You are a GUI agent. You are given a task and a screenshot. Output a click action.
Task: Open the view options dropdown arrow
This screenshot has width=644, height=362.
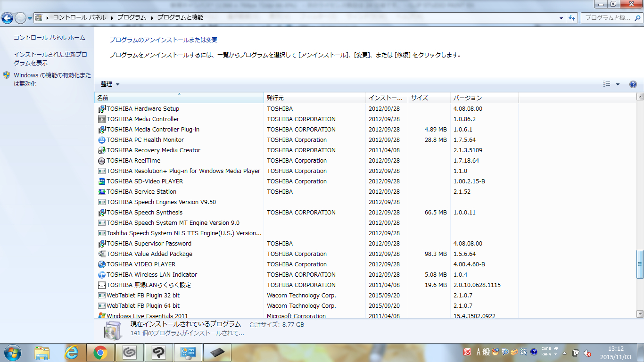tap(618, 84)
